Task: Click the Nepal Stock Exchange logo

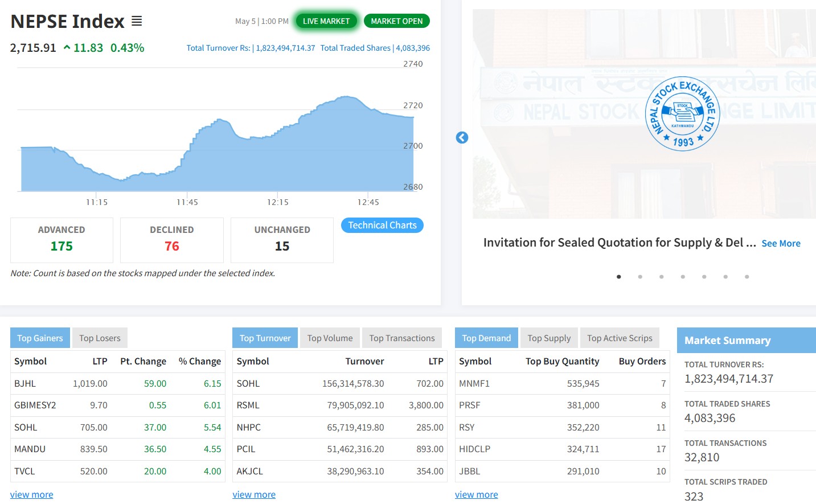Action: 683,113
